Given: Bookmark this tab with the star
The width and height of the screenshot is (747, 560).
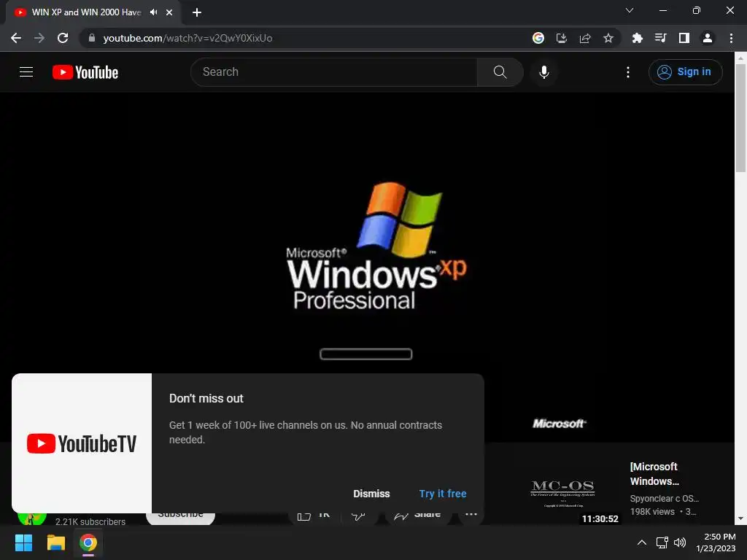Looking at the screenshot, I should click(608, 38).
